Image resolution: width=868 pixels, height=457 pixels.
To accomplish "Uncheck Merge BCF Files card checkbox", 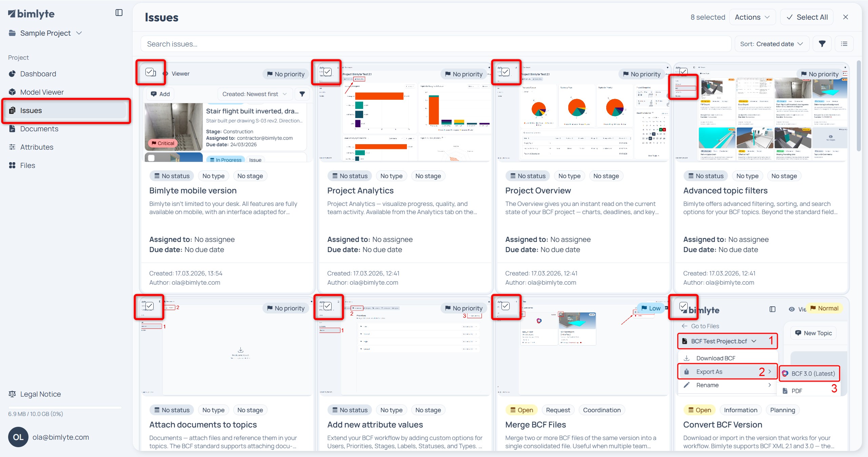I will click(506, 306).
